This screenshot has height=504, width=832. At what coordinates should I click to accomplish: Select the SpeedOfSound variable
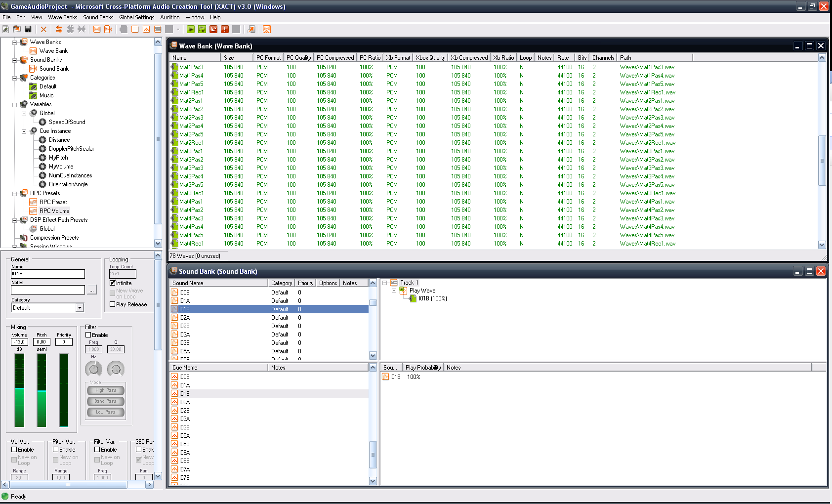tap(67, 122)
